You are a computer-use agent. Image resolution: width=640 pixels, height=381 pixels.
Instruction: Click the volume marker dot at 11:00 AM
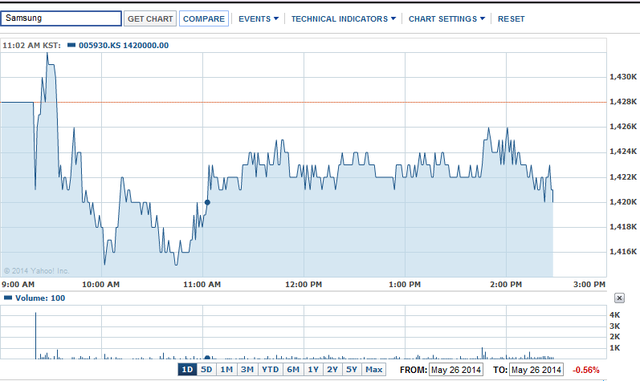click(207, 358)
